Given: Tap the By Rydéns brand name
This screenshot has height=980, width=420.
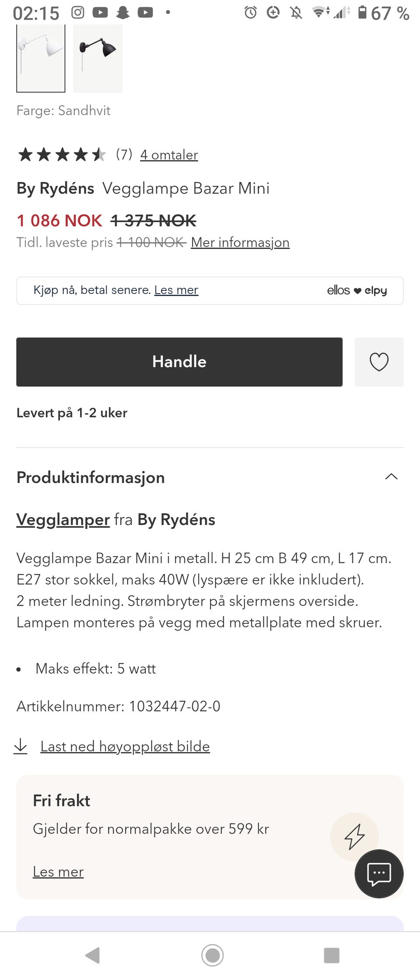Looking at the screenshot, I should (55, 189).
